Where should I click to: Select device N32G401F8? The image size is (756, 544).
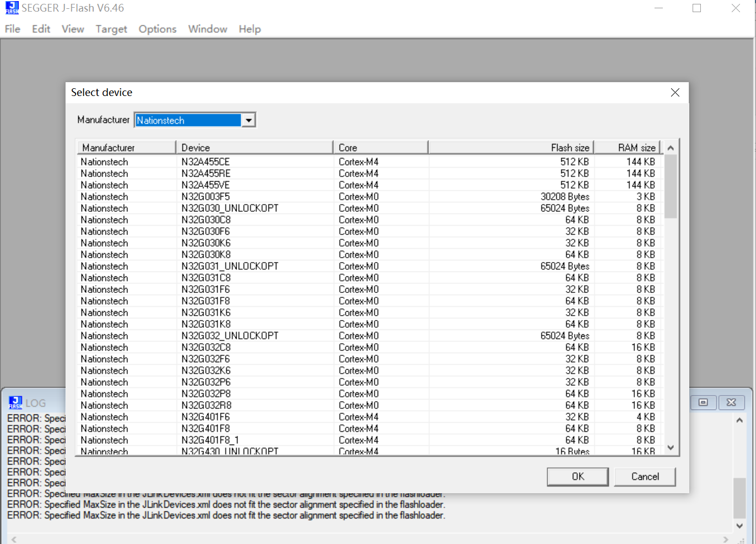pos(205,428)
